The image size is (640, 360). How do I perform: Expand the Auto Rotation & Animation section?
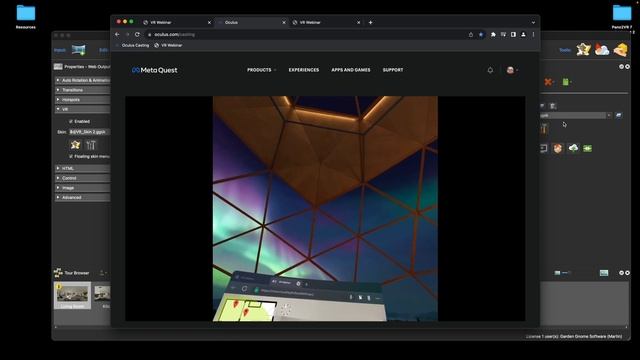pyautogui.click(x=83, y=80)
